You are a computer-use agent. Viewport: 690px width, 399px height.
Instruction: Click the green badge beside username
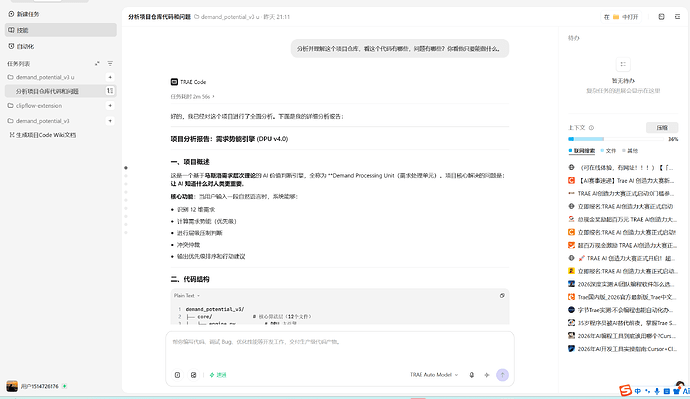[64, 386]
